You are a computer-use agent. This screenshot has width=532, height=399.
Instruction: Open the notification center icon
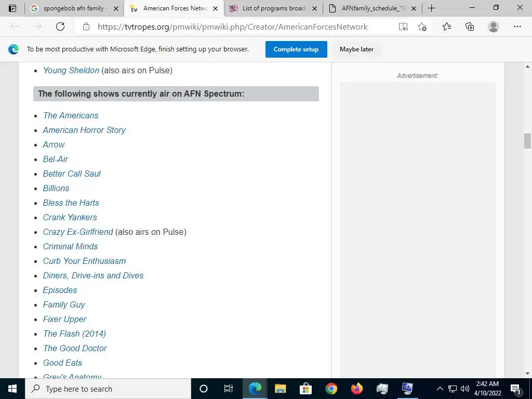coord(516,389)
